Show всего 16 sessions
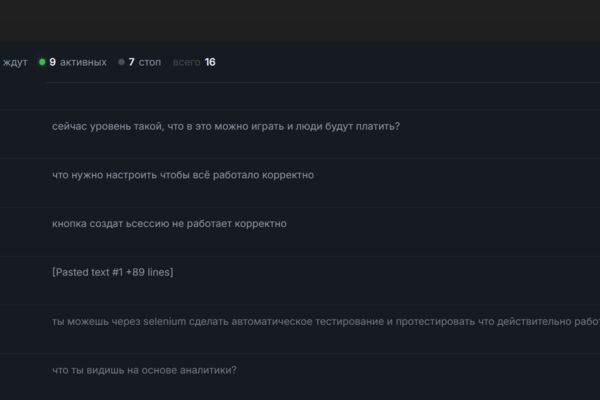This screenshot has width=600, height=400. click(194, 62)
